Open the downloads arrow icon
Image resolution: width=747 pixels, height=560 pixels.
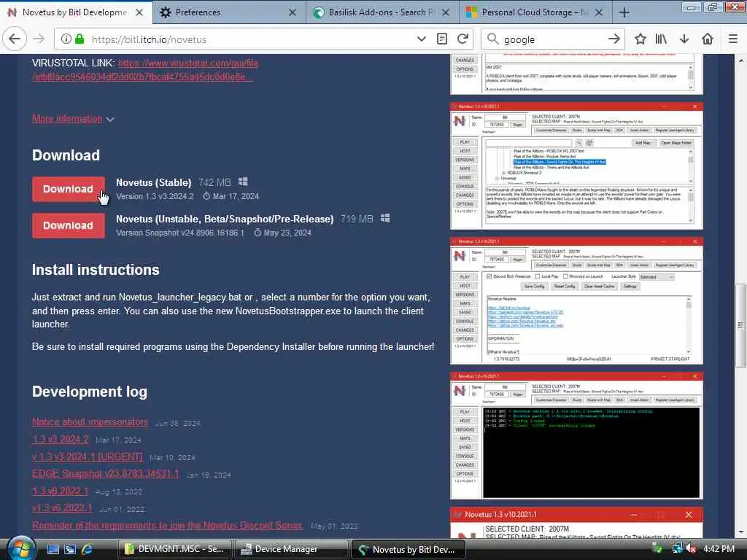tap(684, 39)
